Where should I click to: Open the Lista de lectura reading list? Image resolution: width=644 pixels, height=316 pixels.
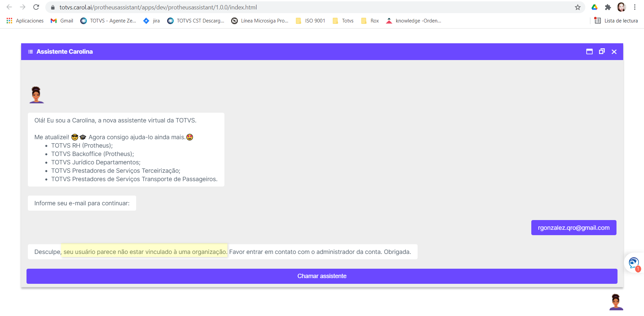(x=616, y=21)
